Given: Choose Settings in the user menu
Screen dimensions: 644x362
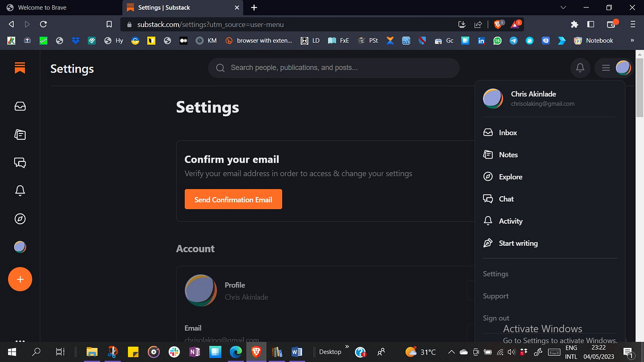Looking at the screenshot, I should click(x=495, y=274).
